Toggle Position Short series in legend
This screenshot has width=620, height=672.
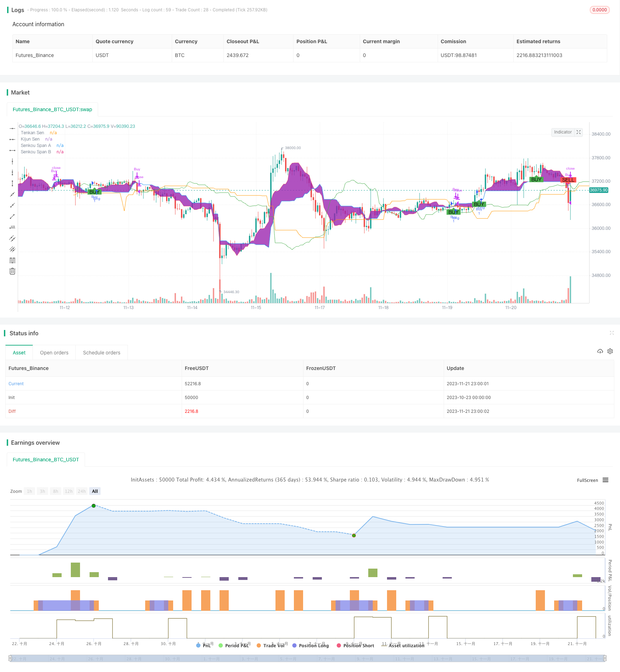[355, 645]
